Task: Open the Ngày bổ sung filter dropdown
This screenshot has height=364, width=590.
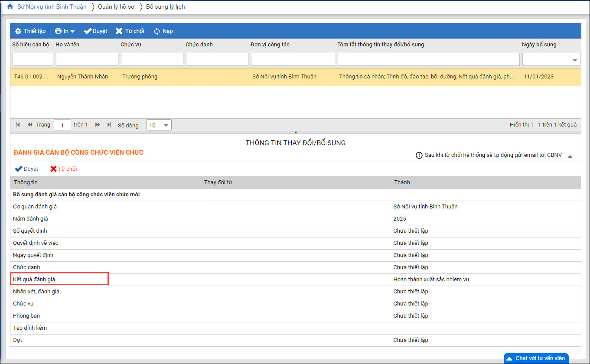Action: point(575,60)
